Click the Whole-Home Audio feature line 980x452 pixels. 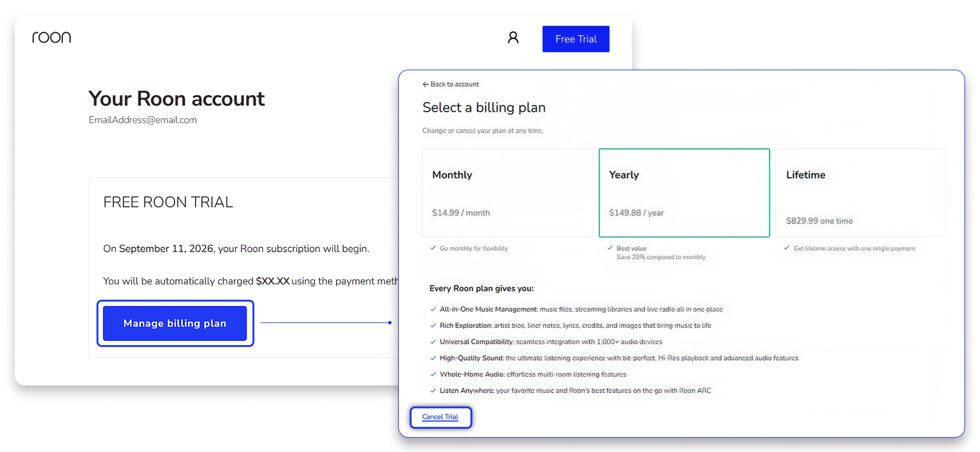(533, 374)
